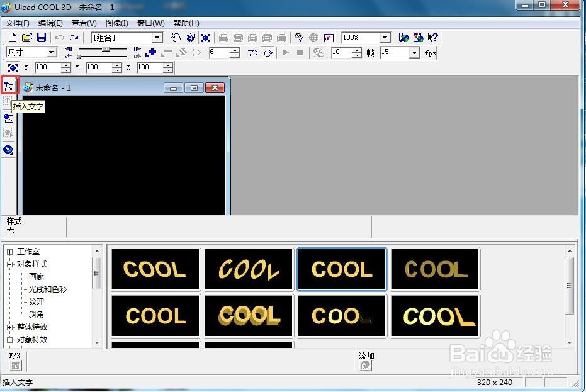Select the Insert Geometric Object tool
Viewport: 586px width, 392px height.
8,150
